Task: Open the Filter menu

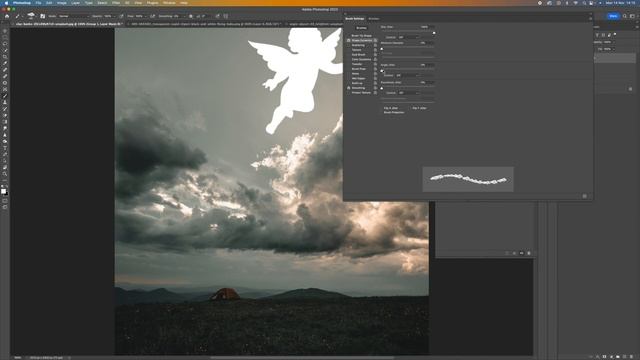Action: [116, 2]
